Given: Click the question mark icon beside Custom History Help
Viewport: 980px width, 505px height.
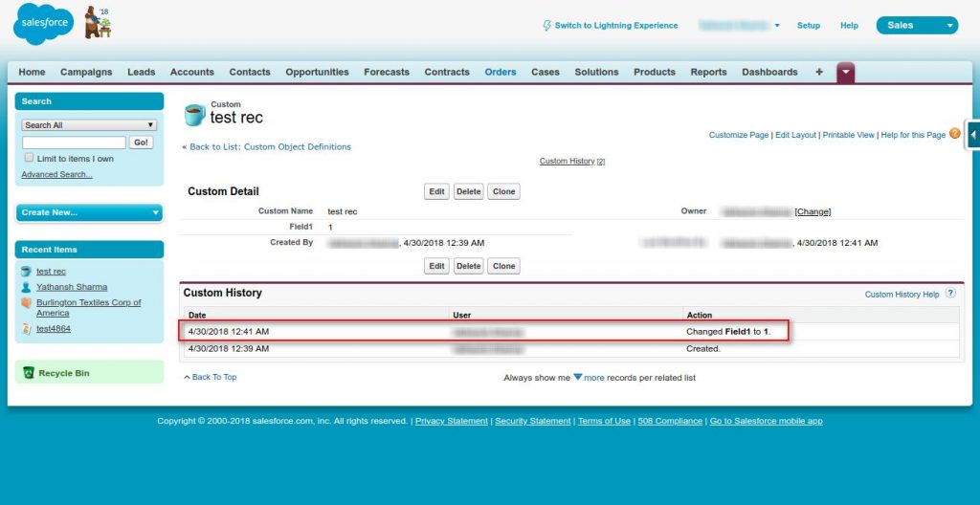Looking at the screenshot, I should (950, 293).
